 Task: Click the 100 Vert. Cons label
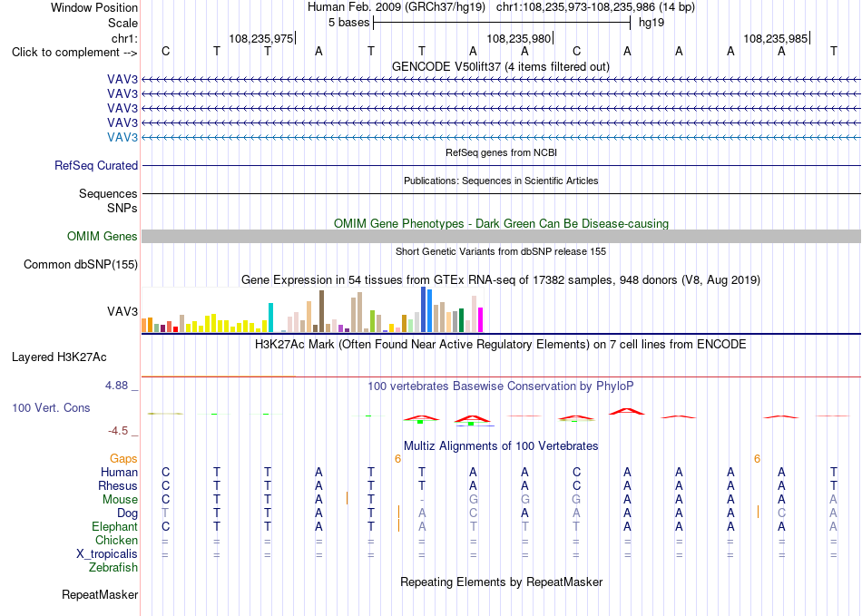tap(51, 407)
